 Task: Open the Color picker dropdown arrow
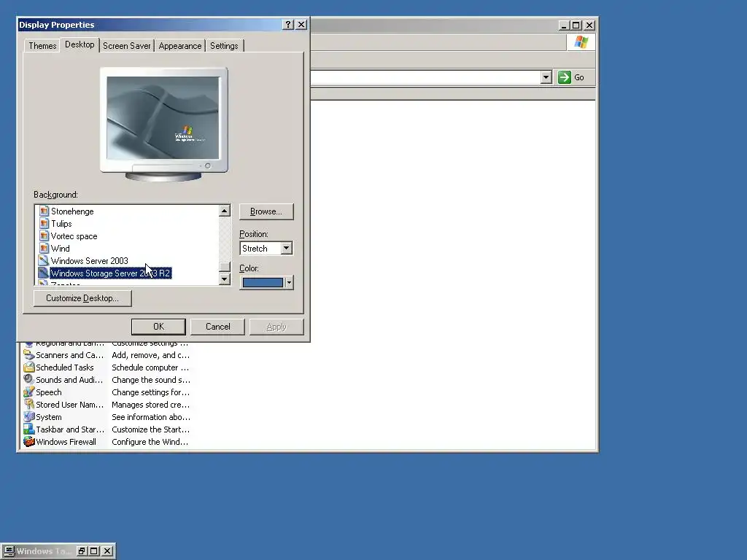[289, 282]
